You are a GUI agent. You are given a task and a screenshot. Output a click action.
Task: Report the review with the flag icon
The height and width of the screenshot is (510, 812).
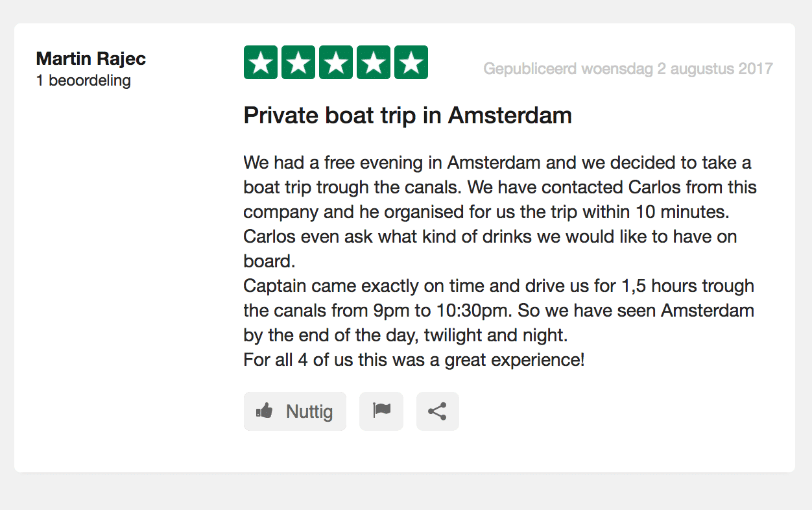point(381,411)
